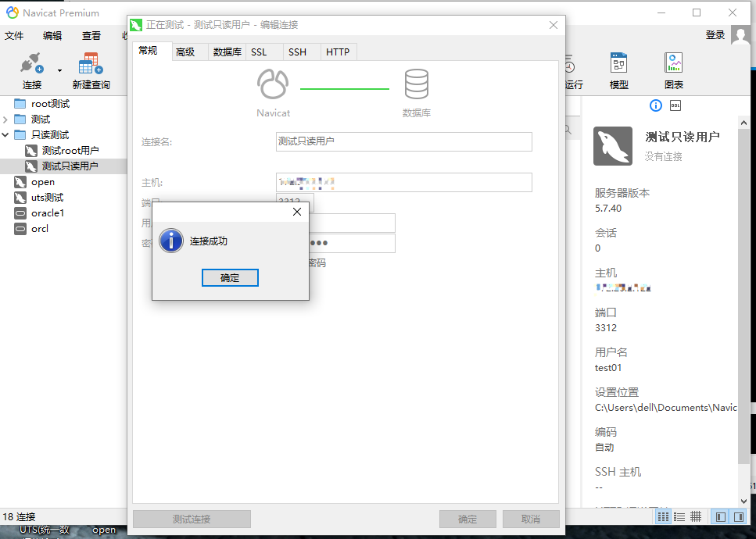Screen dimensions: 756x539
Task: Open the Chart toolbar icon
Action: tap(674, 62)
